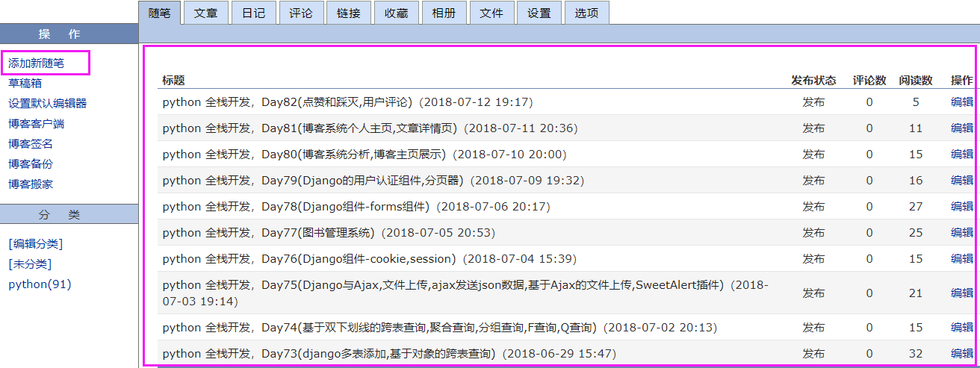The image size is (980, 368).
Task: Click 编辑 for the Day78 post
Action: click(961, 207)
